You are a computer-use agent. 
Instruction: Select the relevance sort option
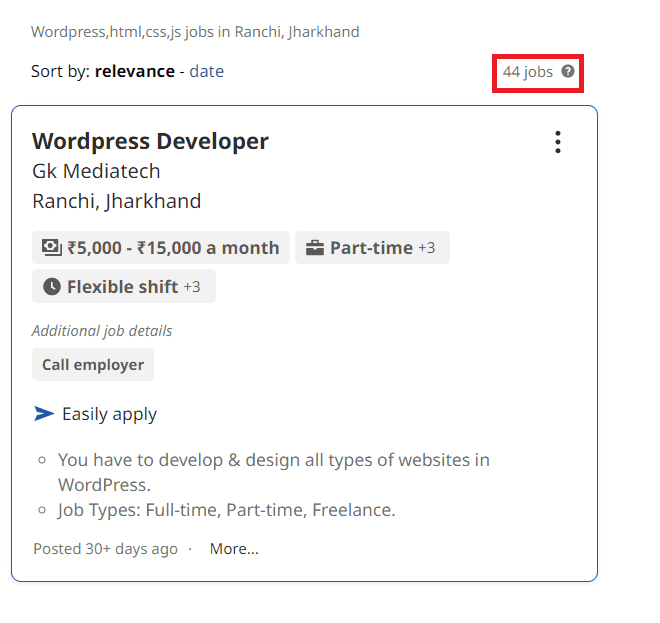click(x=135, y=71)
